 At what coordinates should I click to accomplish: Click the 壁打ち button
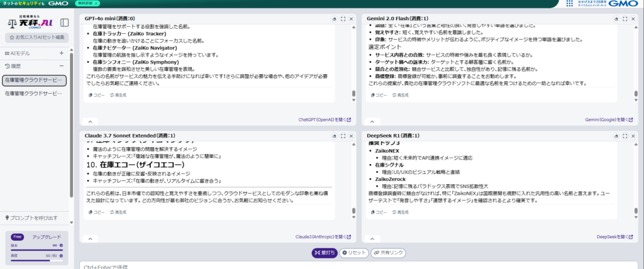point(325,253)
